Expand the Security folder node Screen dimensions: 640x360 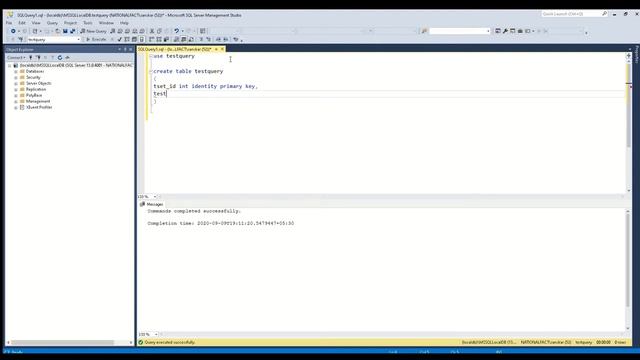point(16,78)
